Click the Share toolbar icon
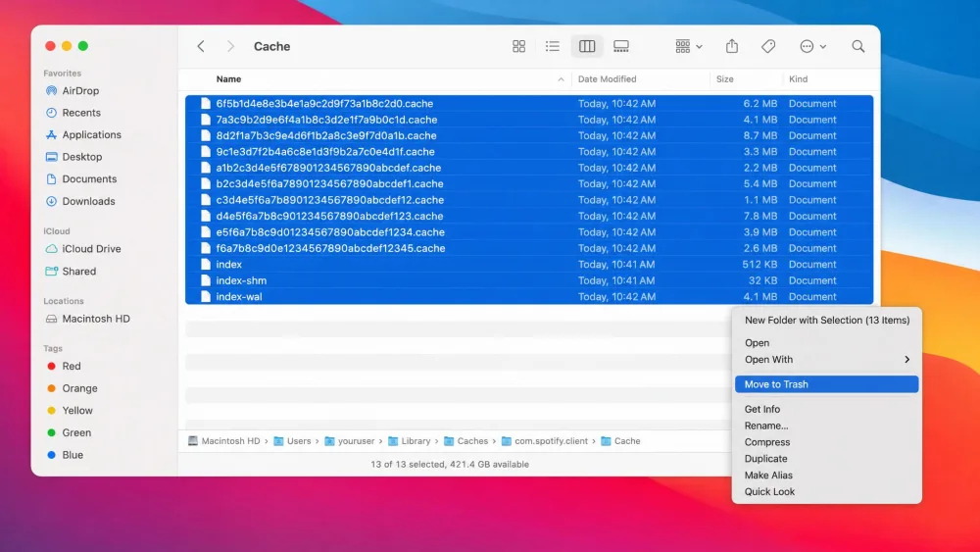 click(x=732, y=46)
